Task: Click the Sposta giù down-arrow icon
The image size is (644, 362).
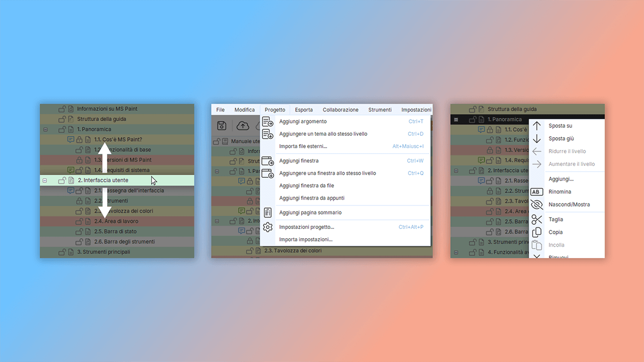Action: [x=537, y=138]
